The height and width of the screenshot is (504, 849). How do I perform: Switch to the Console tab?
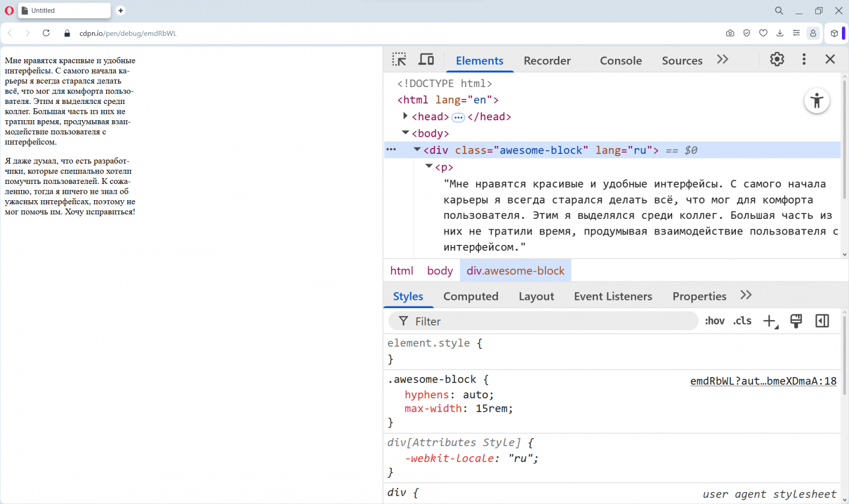(x=620, y=60)
